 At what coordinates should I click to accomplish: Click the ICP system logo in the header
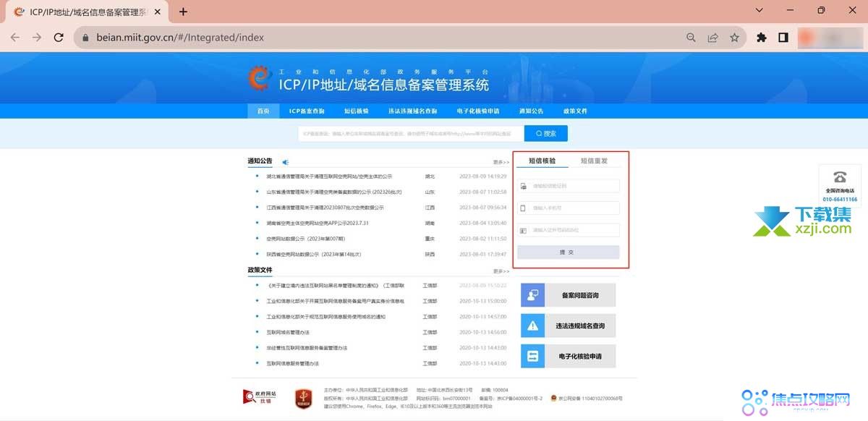259,77
